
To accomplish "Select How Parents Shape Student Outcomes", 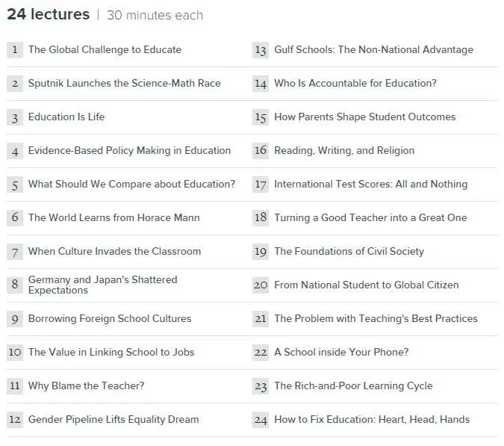I will point(365,117).
